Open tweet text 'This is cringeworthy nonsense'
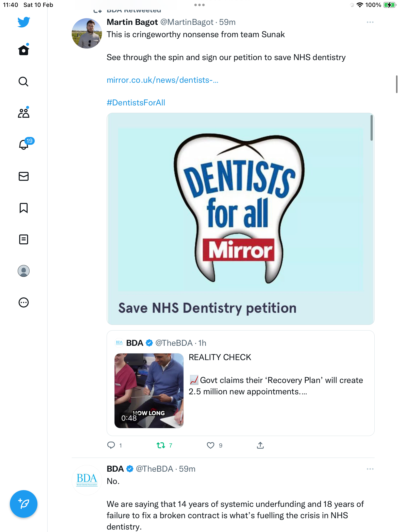399x532 pixels. 196,34
